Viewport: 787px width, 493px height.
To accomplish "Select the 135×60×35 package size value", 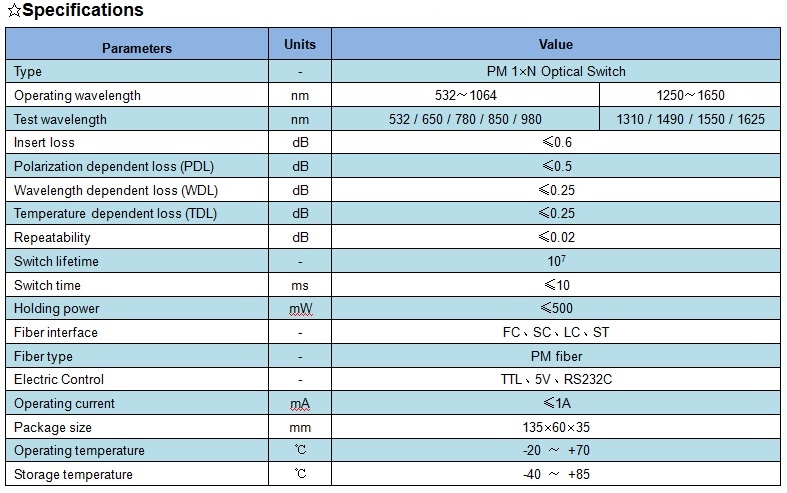I will tap(556, 427).
